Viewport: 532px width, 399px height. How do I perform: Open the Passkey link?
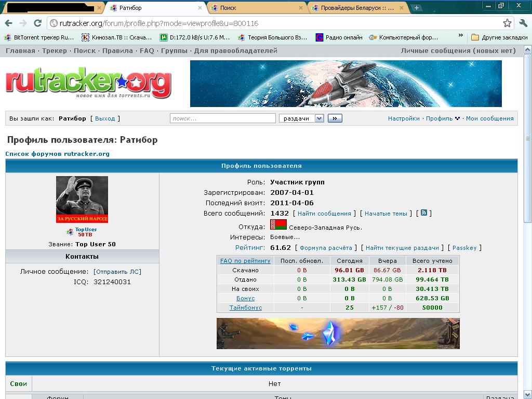464,248
